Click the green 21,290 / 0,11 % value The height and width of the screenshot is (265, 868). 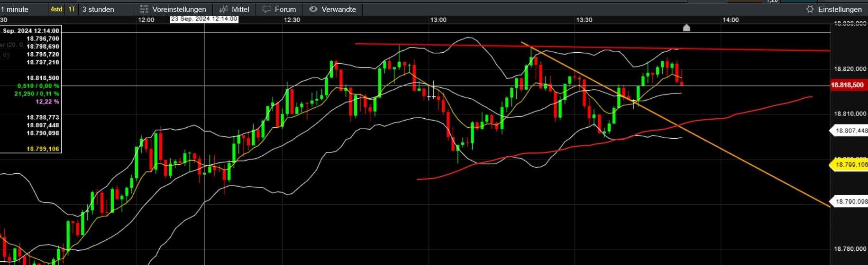[37, 94]
